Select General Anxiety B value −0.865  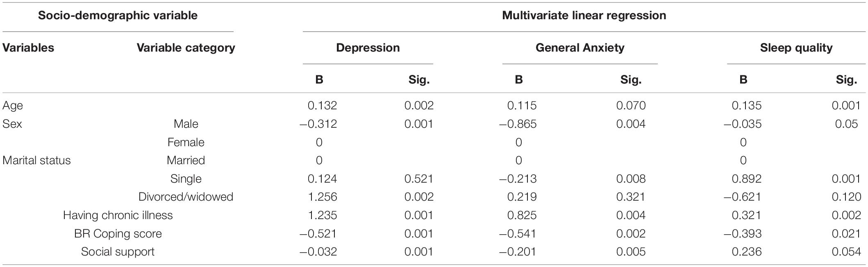coord(518,124)
